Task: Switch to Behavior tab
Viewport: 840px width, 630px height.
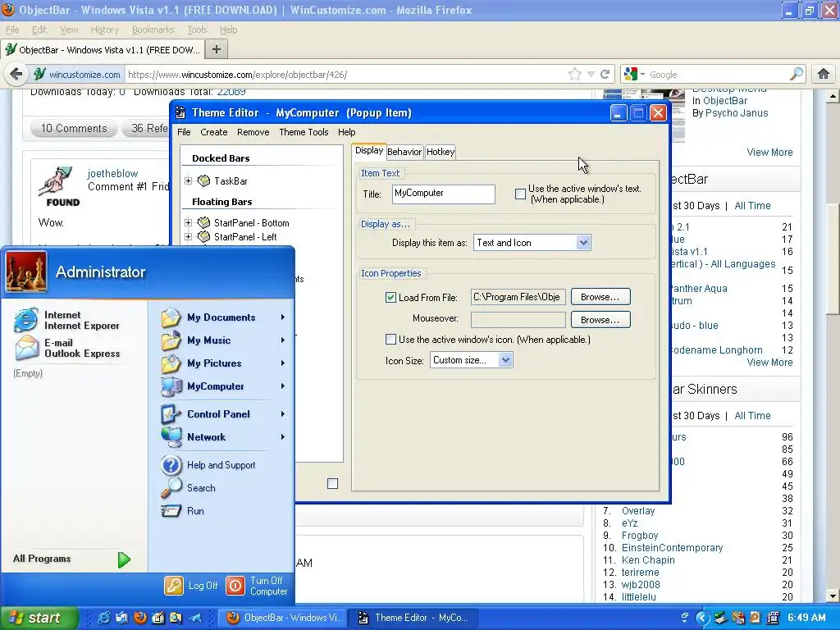Action: tap(404, 152)
